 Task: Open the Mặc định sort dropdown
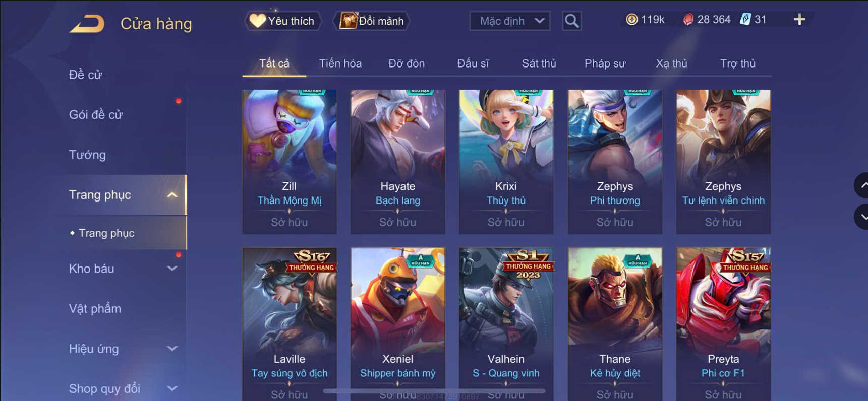pyautogui.click(x=509, y=21)
